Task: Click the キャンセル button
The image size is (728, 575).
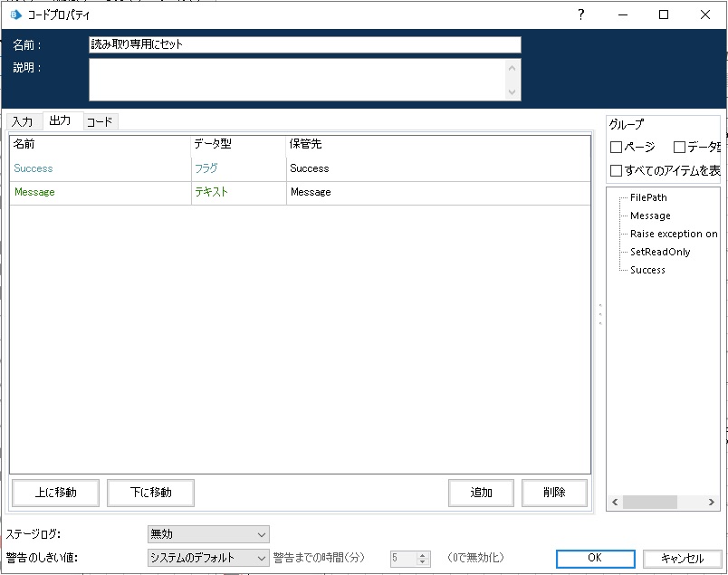Action: (x=682, y=559)
